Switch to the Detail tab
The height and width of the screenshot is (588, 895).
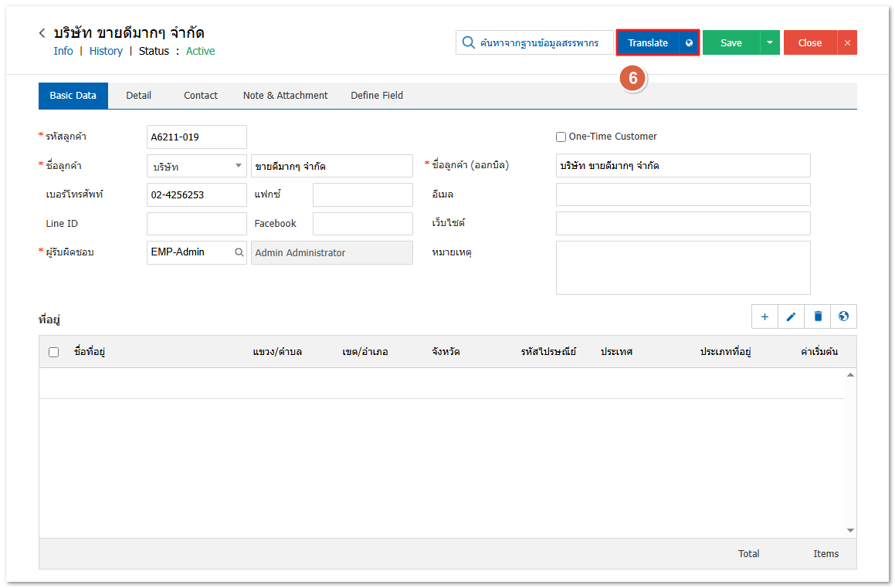138,96
